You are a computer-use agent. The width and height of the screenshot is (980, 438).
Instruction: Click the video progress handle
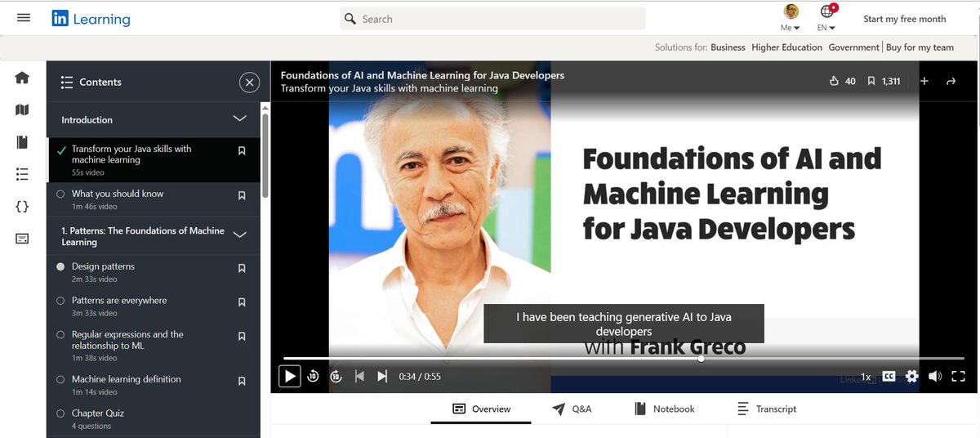(x=701, y=358)
